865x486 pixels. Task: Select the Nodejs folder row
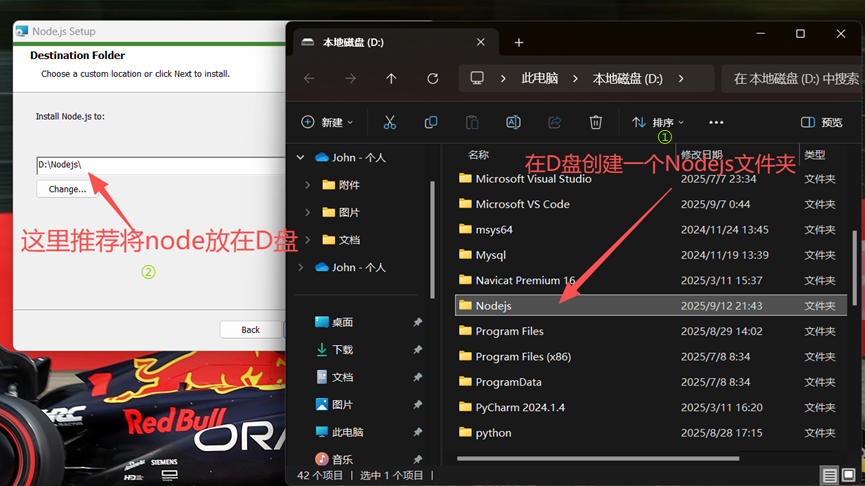click(x=651, y=305)
